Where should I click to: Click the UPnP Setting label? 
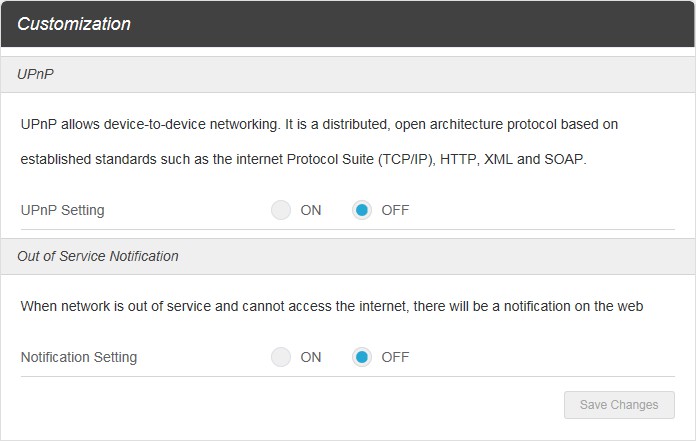point(62,210)
